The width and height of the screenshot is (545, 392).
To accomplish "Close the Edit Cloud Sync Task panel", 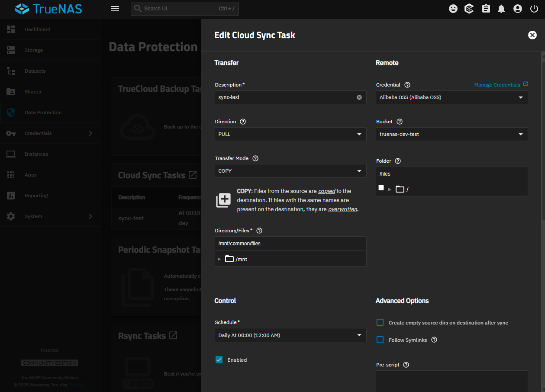I will 532,35.
